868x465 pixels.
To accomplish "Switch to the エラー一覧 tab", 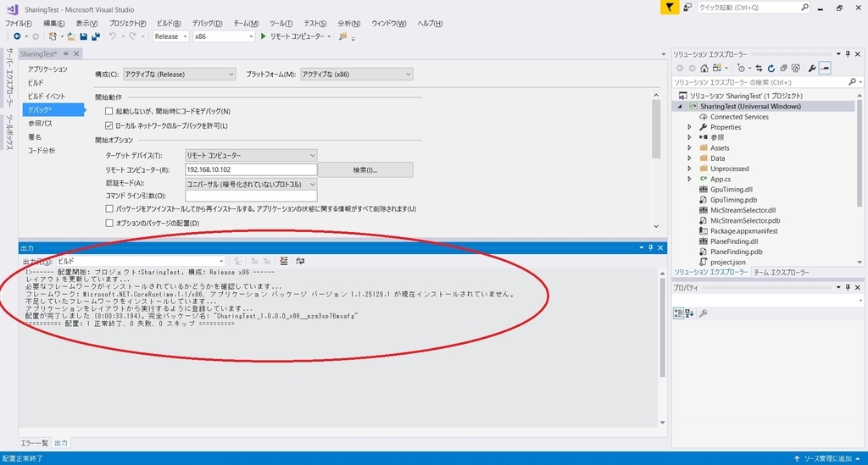I will click(x=34, y=443).
